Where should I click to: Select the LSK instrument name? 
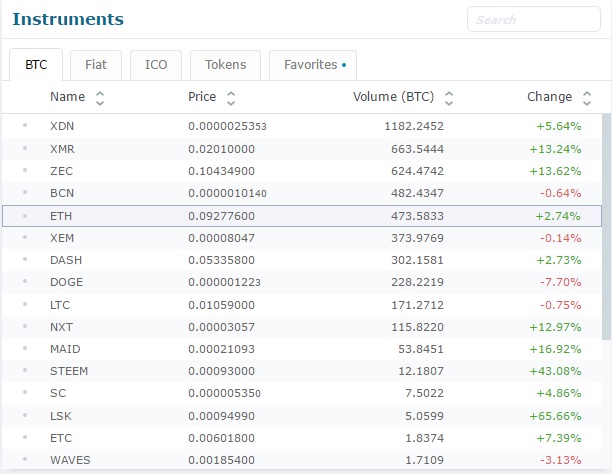60,416
